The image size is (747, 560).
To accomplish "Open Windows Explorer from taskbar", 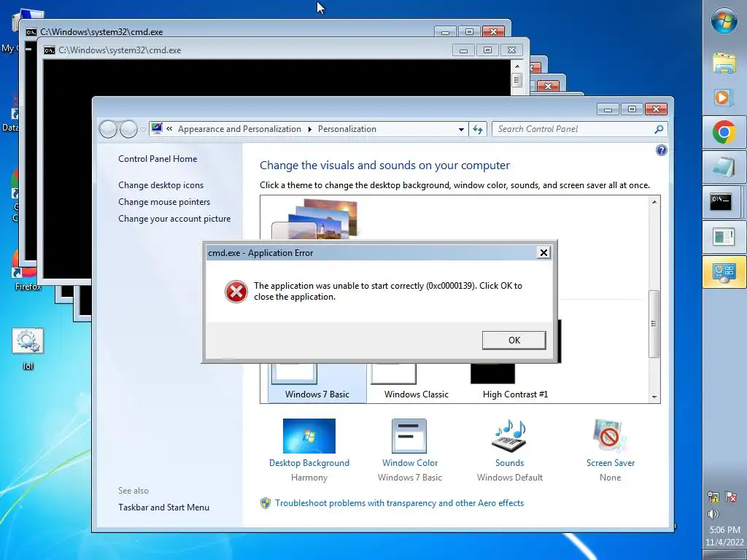I will coord(724,63).
